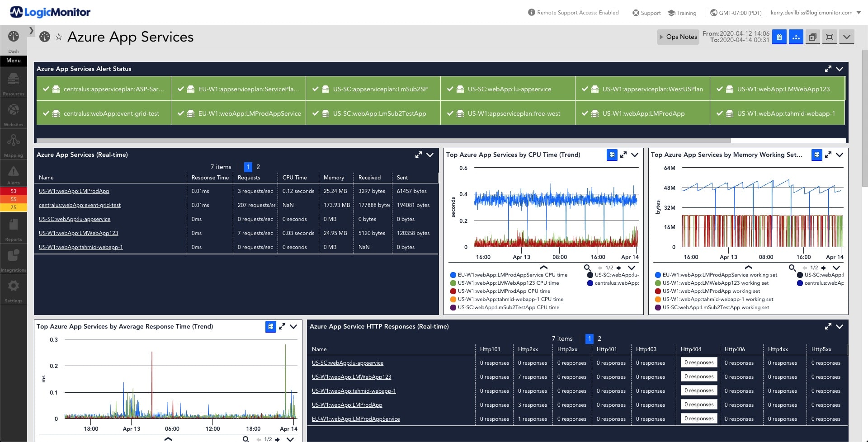The height and width of the screenshot is (442, 868).
Task: Go to page 2 of the Real-time table
Action: [x=258, y=167]
